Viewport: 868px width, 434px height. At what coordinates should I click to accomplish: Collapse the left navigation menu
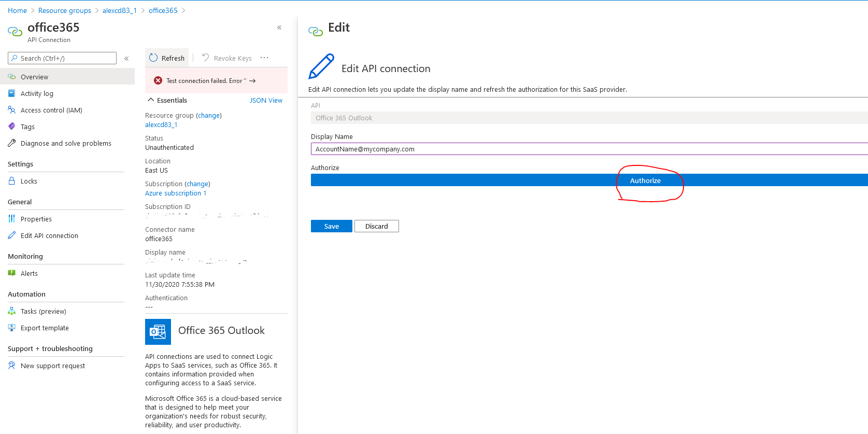(126, 59)
